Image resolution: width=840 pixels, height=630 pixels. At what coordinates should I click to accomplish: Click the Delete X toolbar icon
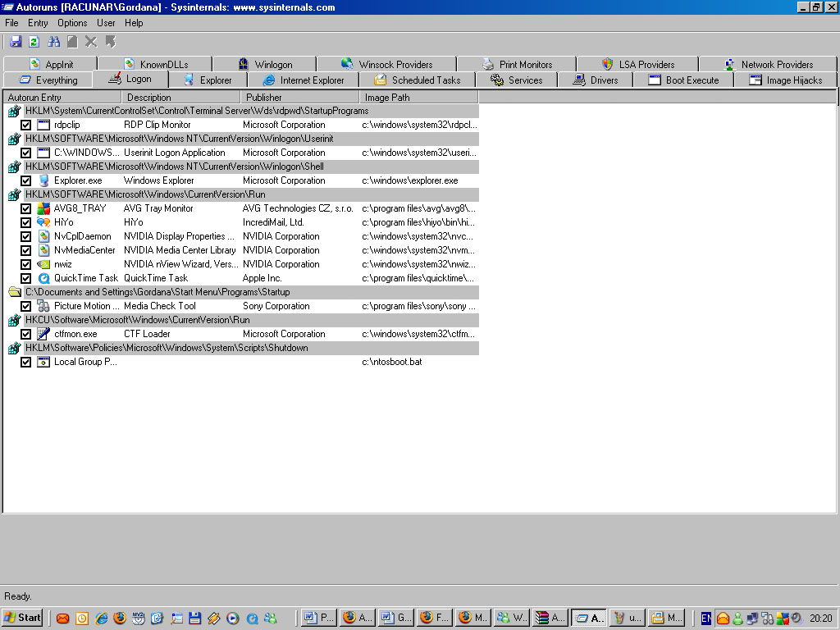(x=91, y=42)
